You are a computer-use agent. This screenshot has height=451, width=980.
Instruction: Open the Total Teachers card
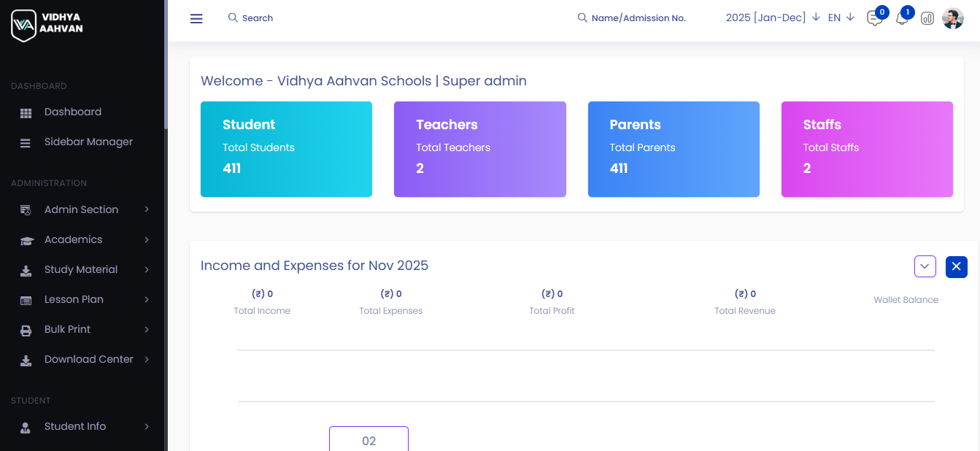click(x=479, y=149)
